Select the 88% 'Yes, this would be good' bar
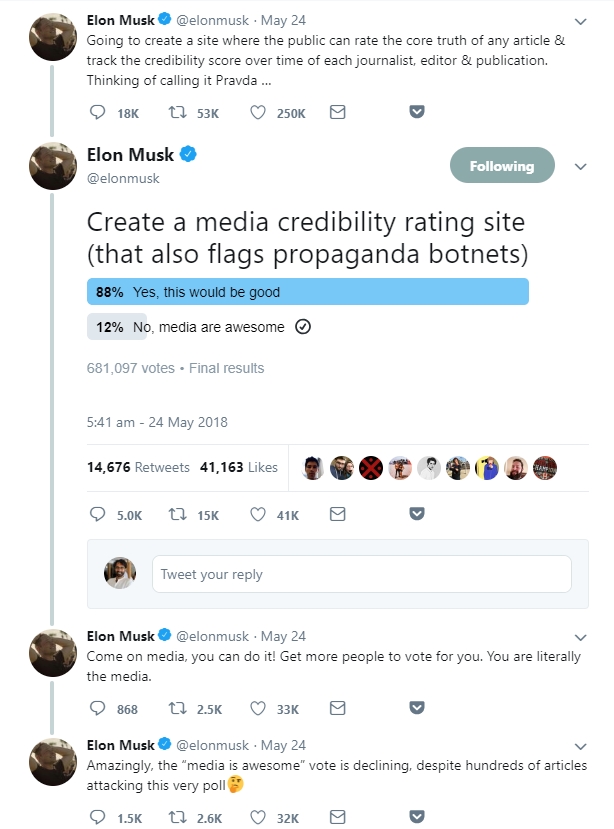 coord(300,291)
